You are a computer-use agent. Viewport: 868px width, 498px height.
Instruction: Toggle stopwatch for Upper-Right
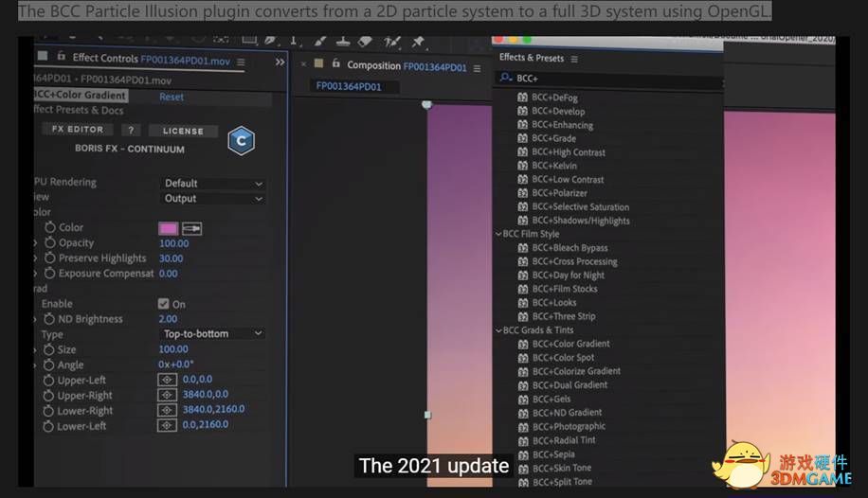[48, 396]
